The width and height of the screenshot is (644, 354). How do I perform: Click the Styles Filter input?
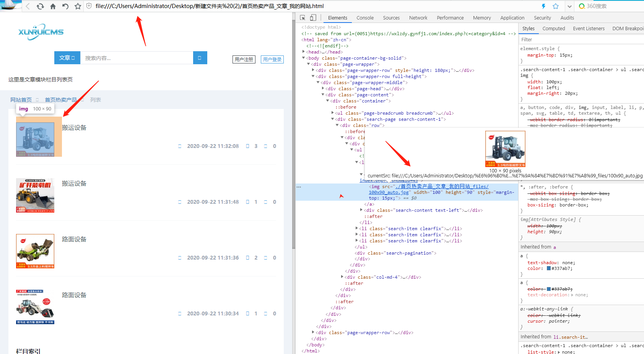(581, 39)
